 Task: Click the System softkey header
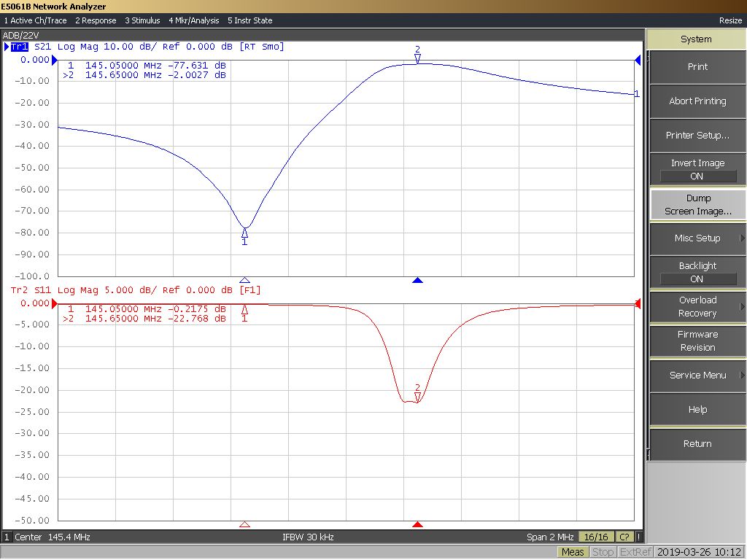click(x=696, y=39)
